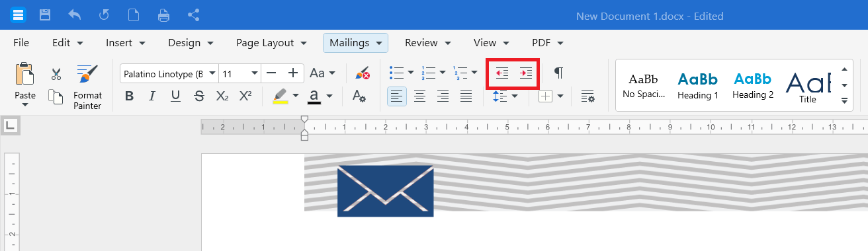Apply a bulleted list
This screenshot has width=868, height=251.
pos(396,73)
